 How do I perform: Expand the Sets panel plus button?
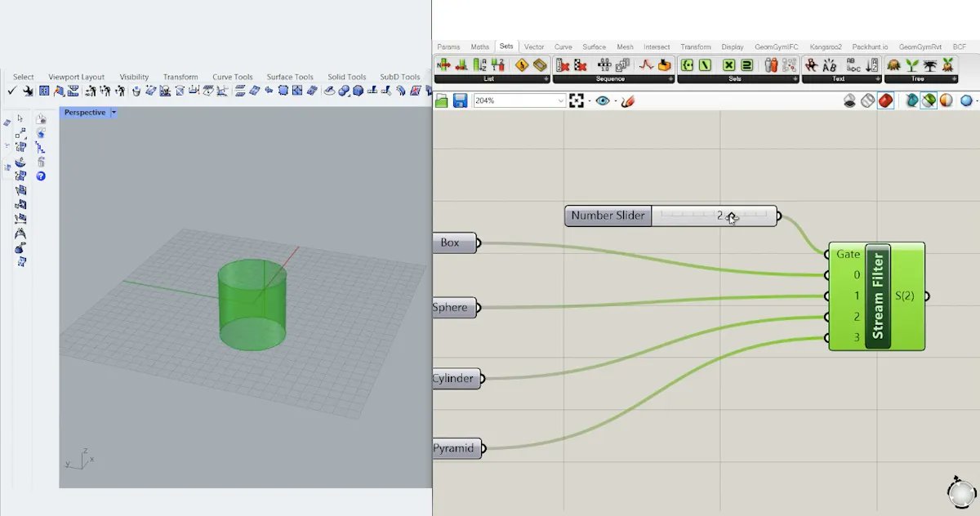tap(795, 79)
